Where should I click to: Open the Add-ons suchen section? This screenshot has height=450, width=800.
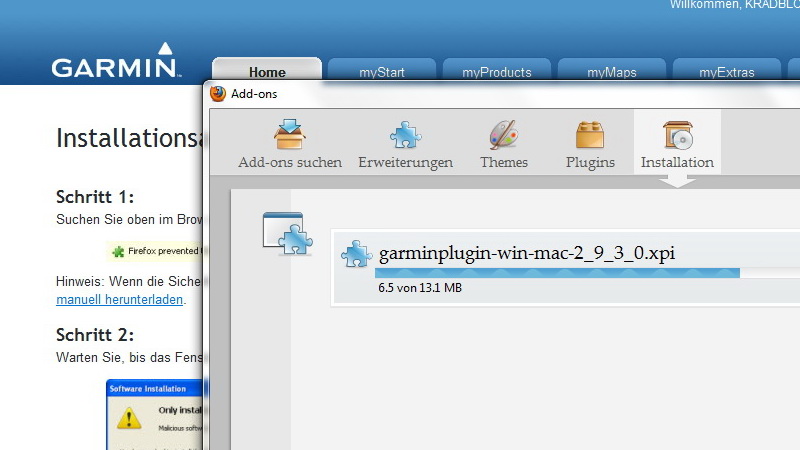tap(290, 145)
